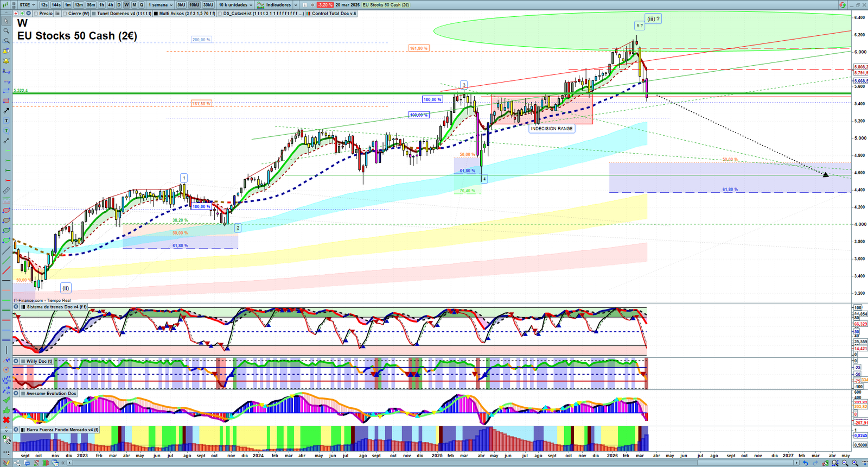Close the Sistema de trenes Doc v4 panel
The height and width of the screenshot is (467, 868).
16,307
